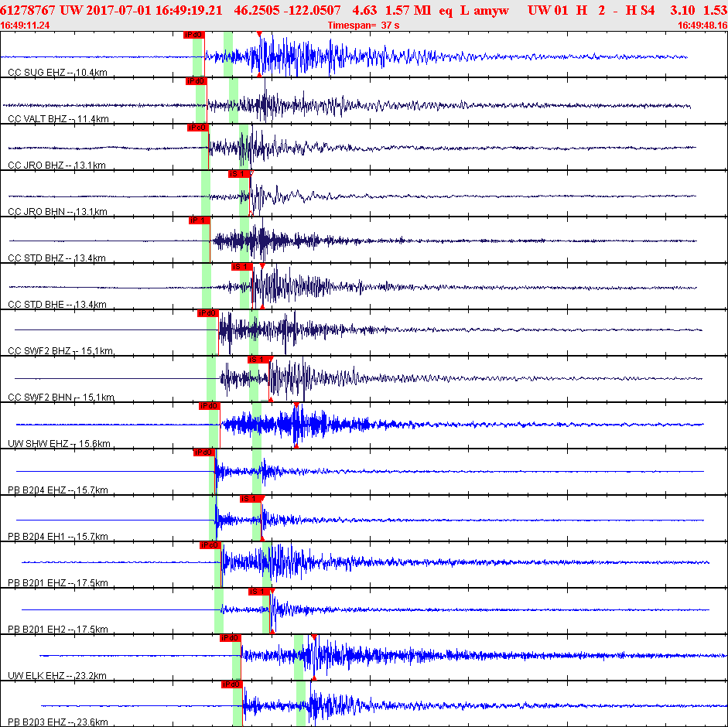Image resolution: width=728 pixels, height=727 pixels.
Task: Click the iS 1 pick flag on B204 EH1
Action: 250,499
